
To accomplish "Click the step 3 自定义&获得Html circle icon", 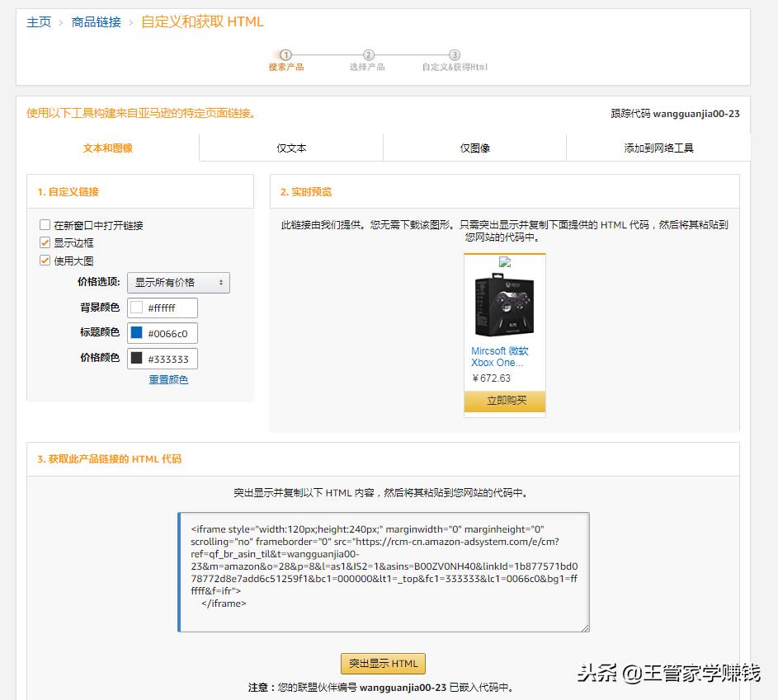I will [455, 54].
